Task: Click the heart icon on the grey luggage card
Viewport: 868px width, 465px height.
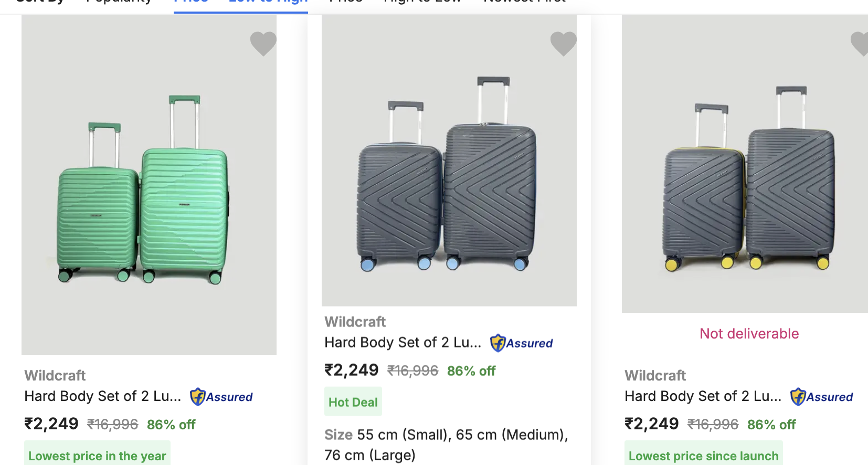Action: (564, 45)
